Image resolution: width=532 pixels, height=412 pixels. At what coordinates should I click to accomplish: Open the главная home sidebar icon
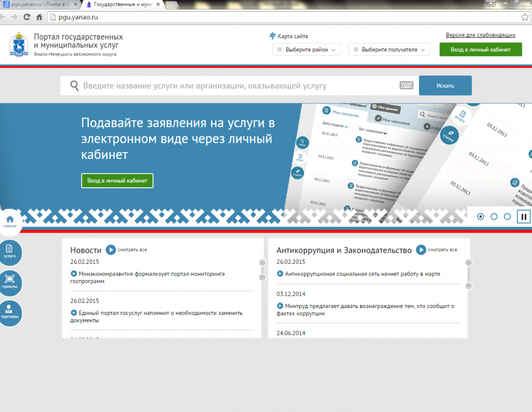(10, 220)
